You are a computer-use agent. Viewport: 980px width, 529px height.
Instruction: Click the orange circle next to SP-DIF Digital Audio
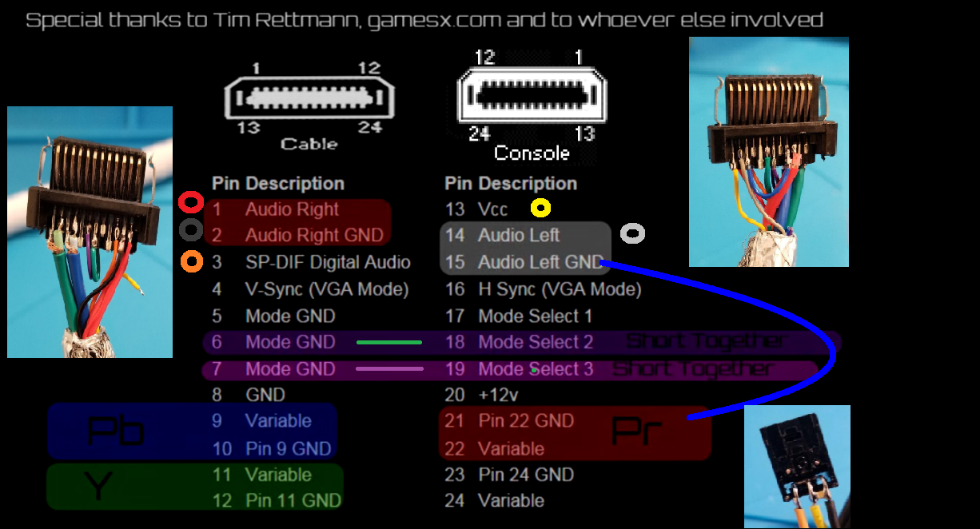[191, 261]
